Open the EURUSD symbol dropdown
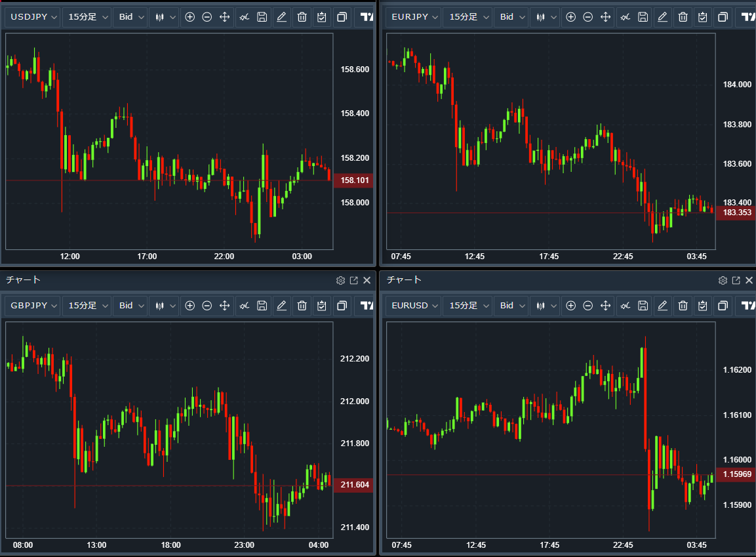 point(414,306)
